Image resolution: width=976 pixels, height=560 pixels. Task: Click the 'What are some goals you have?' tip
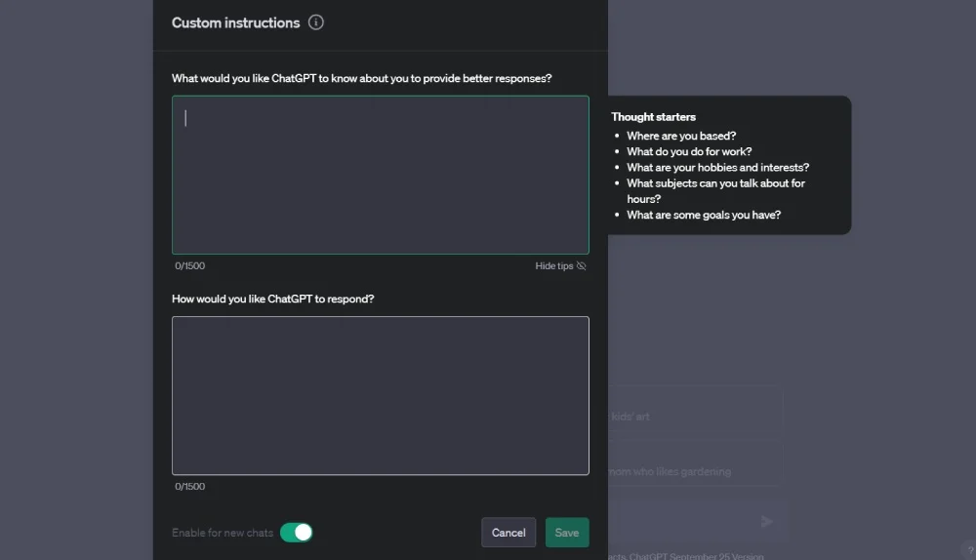pos(704,215)
